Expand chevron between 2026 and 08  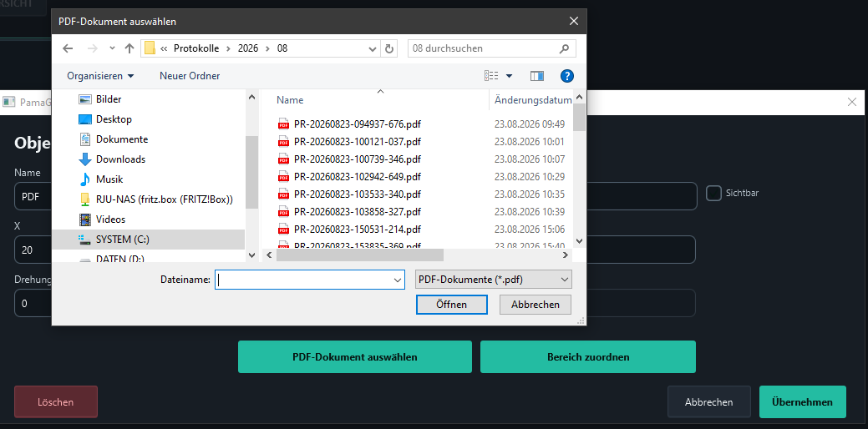pyautogui.click(x=267, y=48)
